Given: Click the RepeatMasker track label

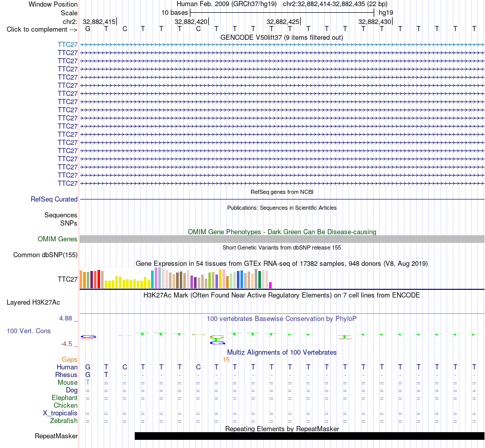Looking at the screenshot, I should click(x=56, y=436).
